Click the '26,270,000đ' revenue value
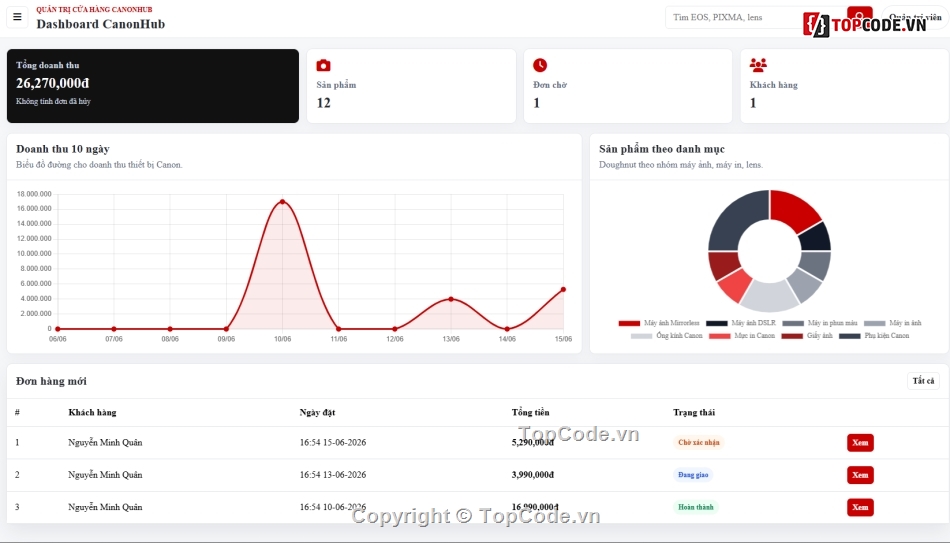Viewport: 950px width, 543px height. click(x=53, y=83)
